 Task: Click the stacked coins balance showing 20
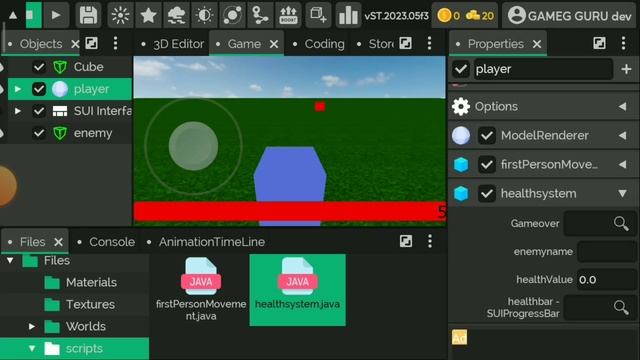480,16
